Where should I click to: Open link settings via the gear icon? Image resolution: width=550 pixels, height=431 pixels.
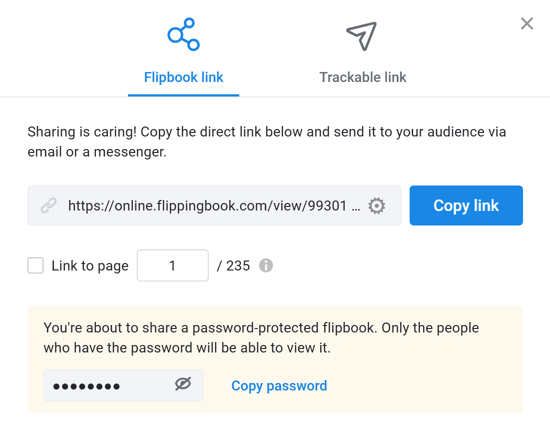[x=376, y=206]
